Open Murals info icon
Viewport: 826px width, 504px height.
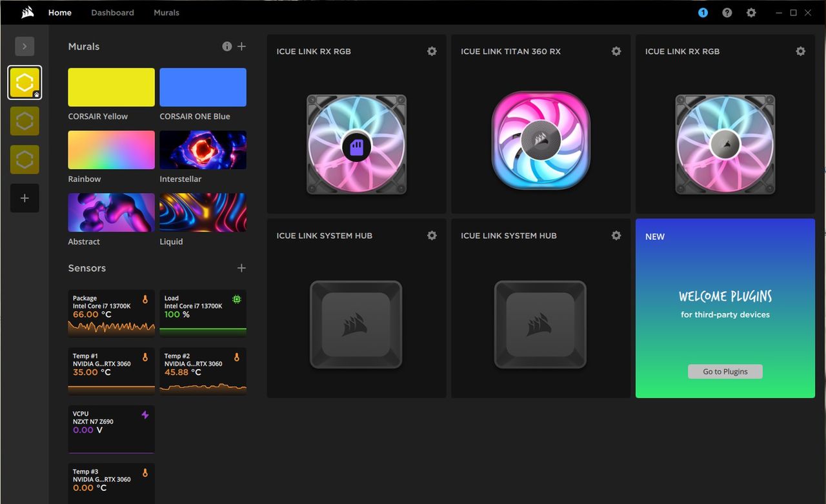point(227,46)
